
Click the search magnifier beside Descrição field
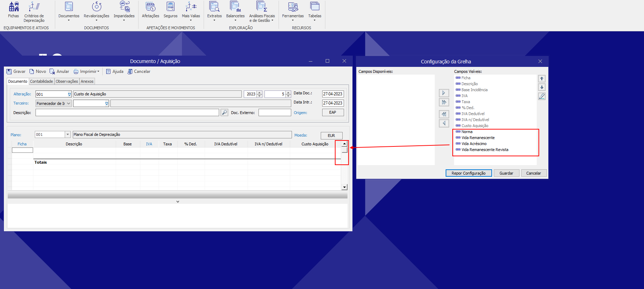click(x=224, y=113)
